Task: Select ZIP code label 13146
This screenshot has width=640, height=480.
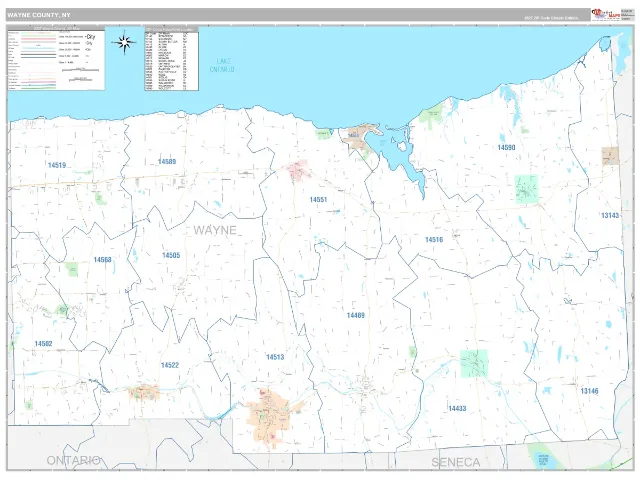Action: [589, 391]
